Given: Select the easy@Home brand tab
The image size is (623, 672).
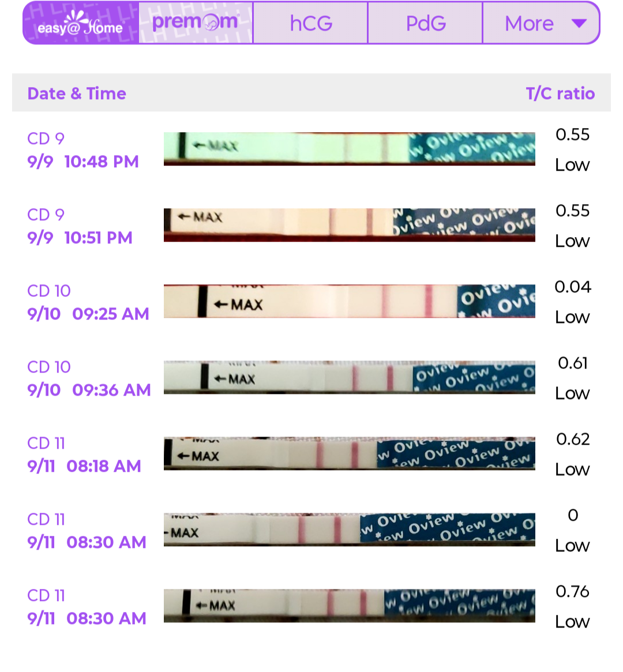Looking at the screenshot, I should 81,23.
